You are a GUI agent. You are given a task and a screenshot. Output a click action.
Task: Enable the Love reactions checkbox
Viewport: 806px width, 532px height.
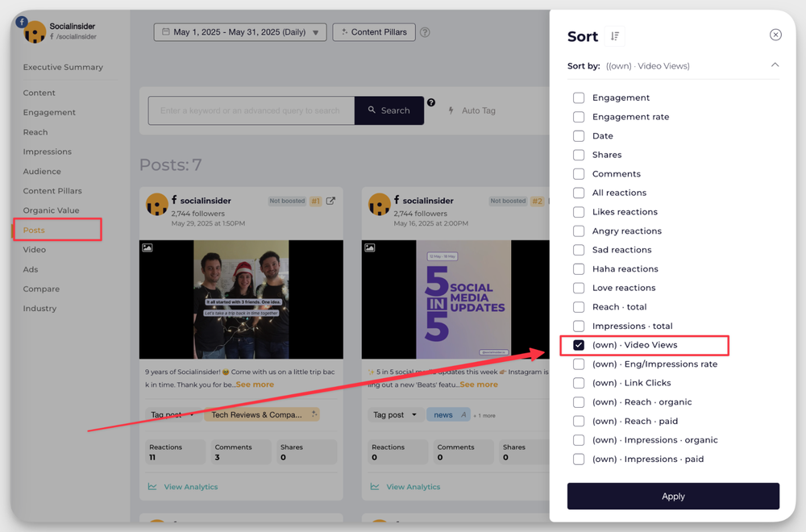point(579,288)
